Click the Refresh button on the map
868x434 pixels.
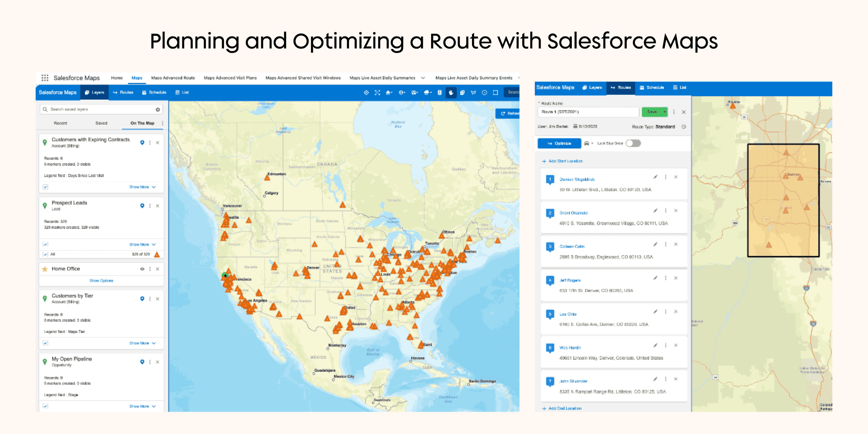click(508, 114)
